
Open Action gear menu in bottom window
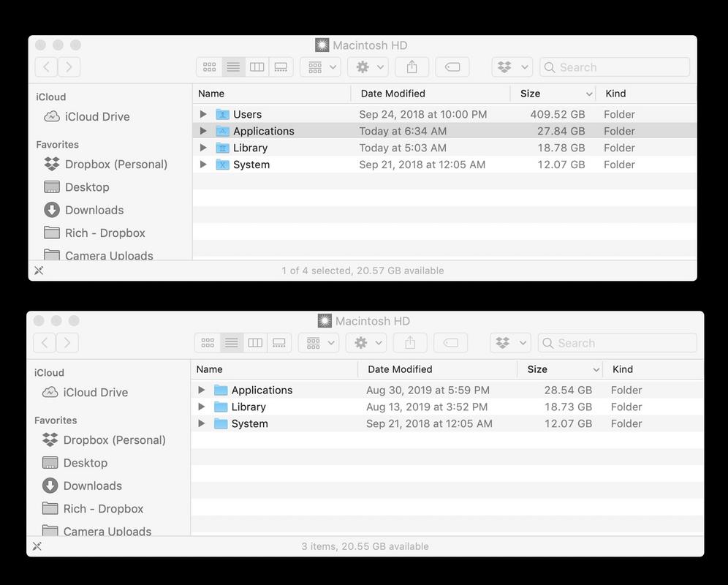pyautogui.click(x=366, y=343)
